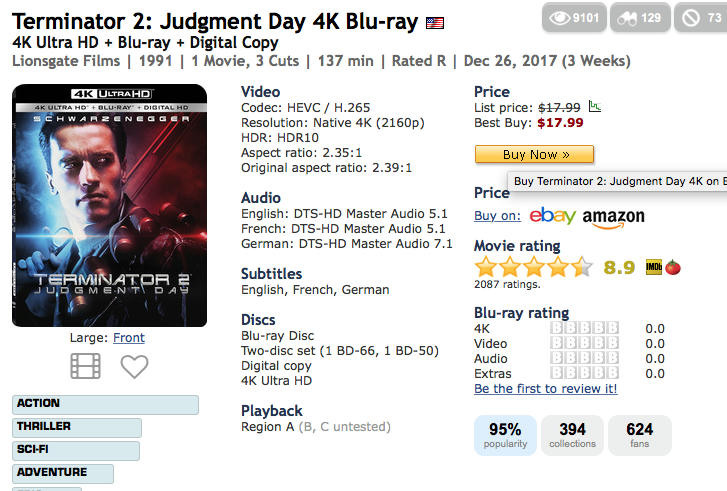The height and width of the screenshot is (491, 727).
Task: Rate the movie using the star bar
Action: click(534, 268)
